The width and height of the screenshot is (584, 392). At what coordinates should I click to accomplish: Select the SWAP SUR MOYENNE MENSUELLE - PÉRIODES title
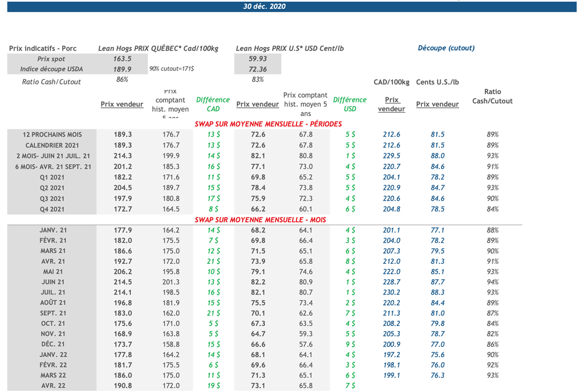(x=268, y=124)
